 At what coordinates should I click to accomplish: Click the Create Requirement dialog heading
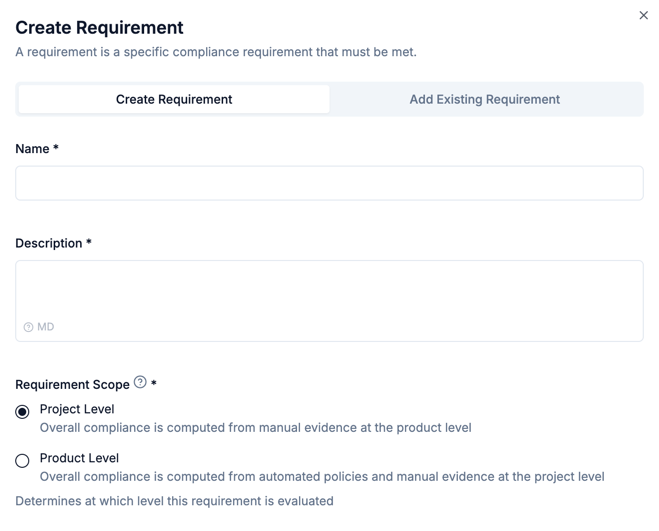(x=99, y=28)
